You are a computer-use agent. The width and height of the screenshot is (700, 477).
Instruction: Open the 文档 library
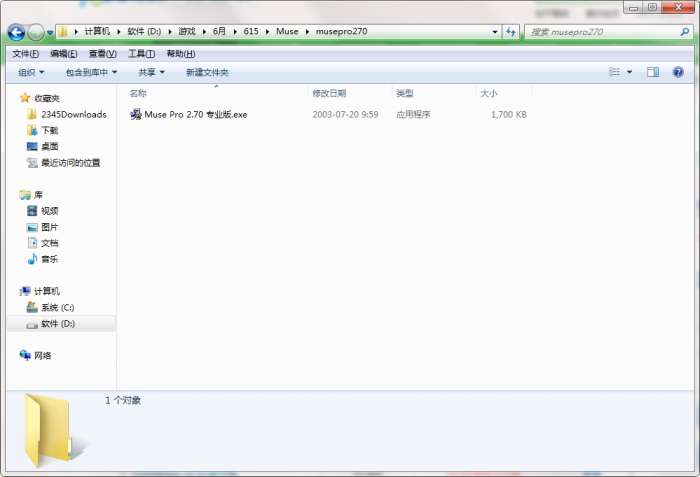(x=50, y=243)
